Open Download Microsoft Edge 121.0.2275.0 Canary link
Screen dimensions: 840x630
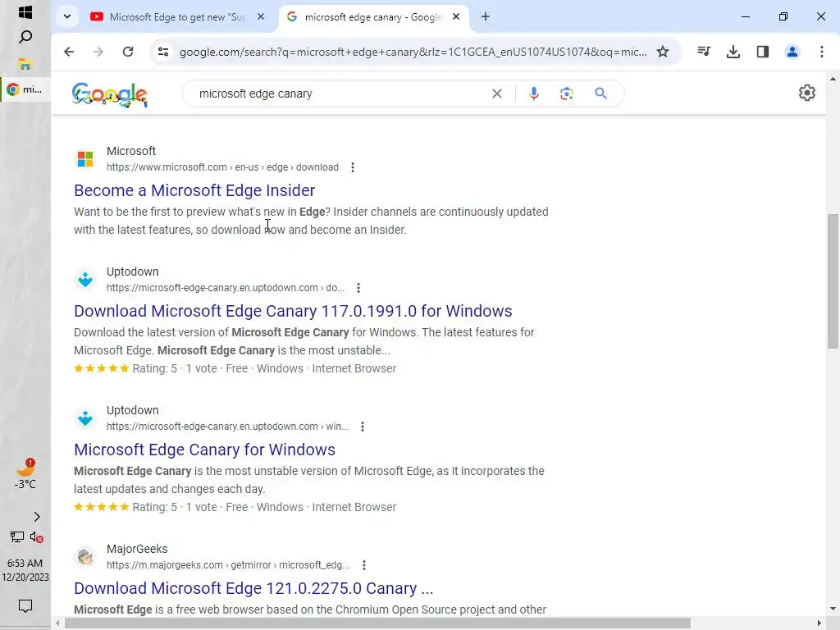253,588
